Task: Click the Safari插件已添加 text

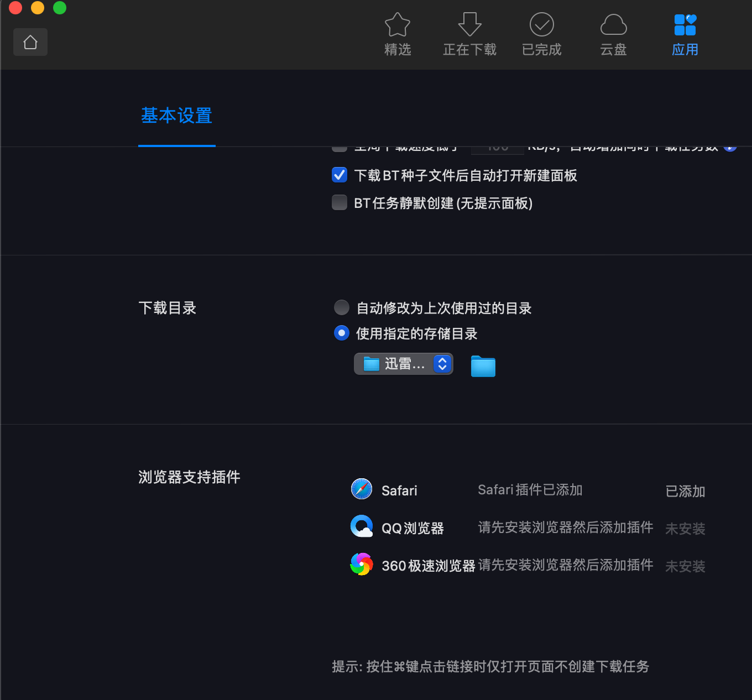Action: [x=529, y=490]
